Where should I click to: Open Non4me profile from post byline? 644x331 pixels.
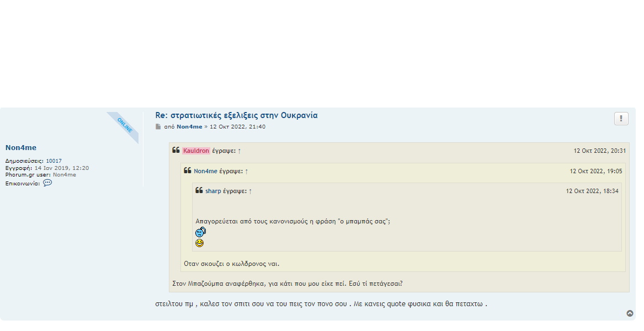click(189, 126)
